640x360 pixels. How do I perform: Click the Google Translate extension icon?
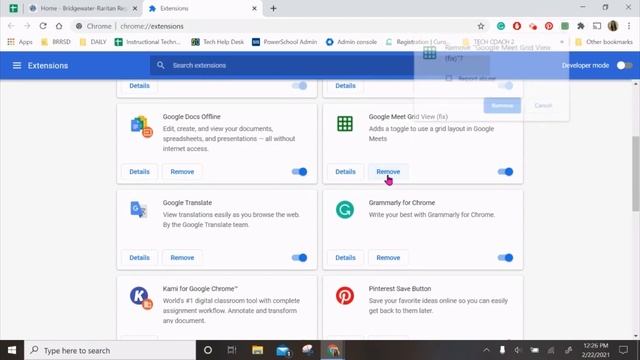[138, 210]
